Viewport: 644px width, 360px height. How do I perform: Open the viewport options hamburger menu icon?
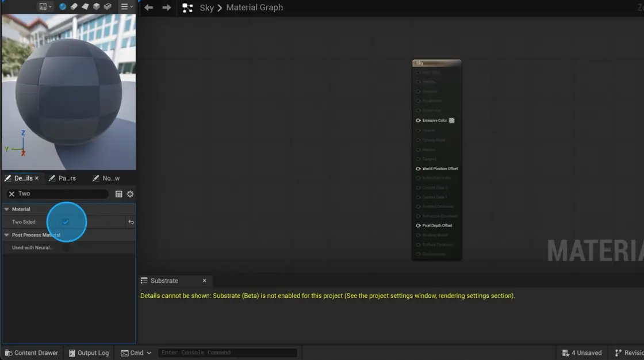click(125, 6)
